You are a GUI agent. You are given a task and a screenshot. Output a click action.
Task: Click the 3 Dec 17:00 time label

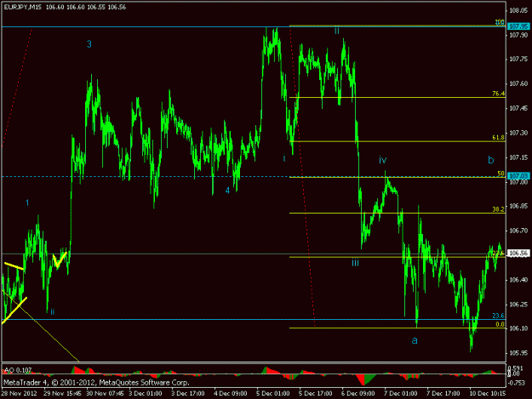point(188,394)
